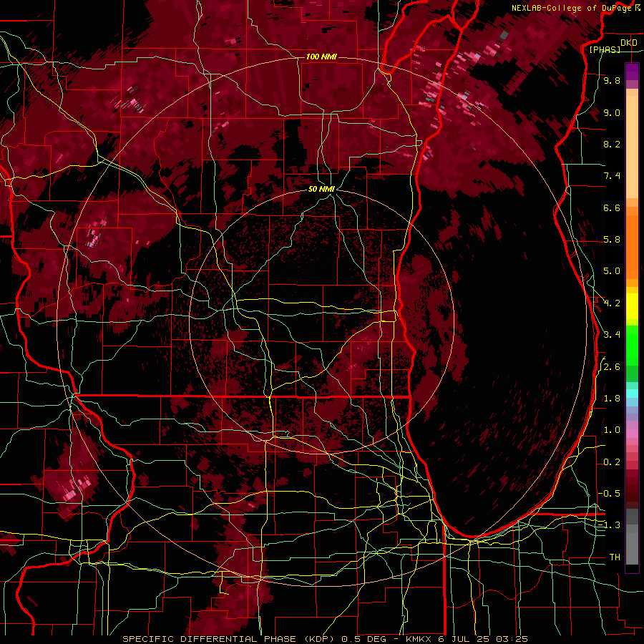
Task: Click the 1.0 scale value
Action: (612, 430)
